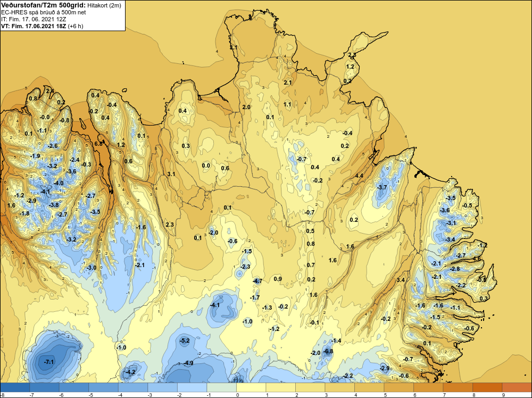
Task: Click the line "EC-HRES spá brúuð á 500m net"
Action: (x=44, y=12)
